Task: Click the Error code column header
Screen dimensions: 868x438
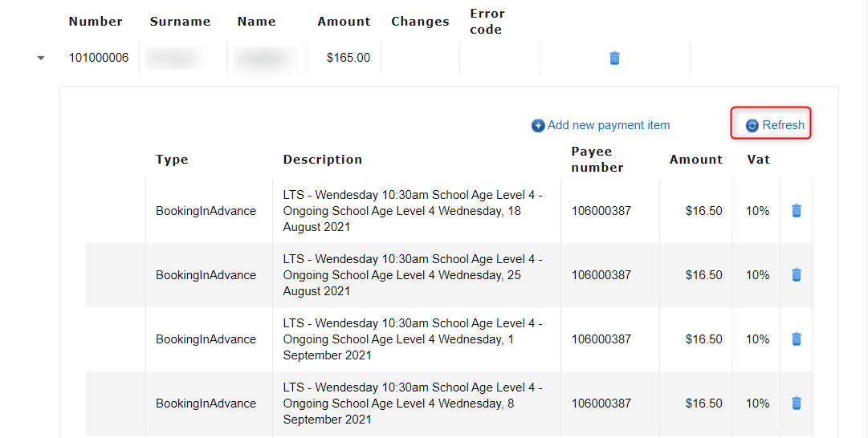Action: (x=487, y=22)
